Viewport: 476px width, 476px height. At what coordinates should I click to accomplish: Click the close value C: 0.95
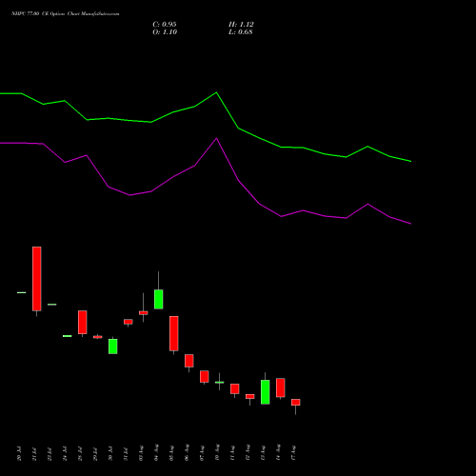[x=165, y=25]
